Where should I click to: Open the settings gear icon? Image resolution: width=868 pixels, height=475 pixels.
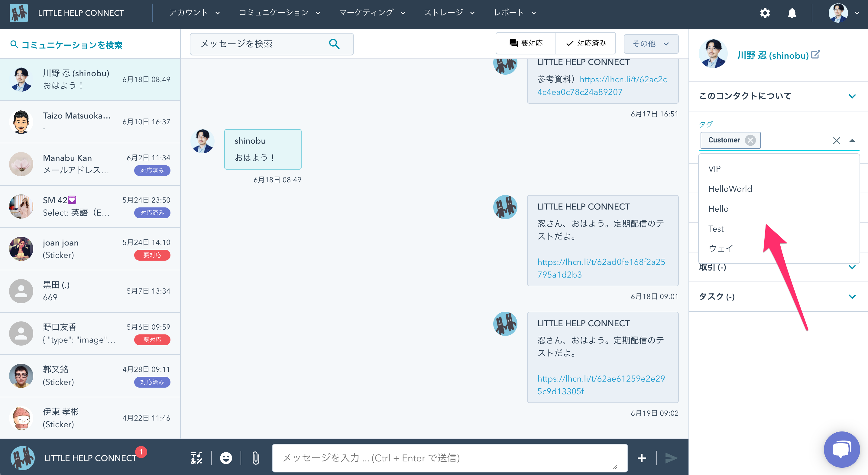click(x=765, y=13)
